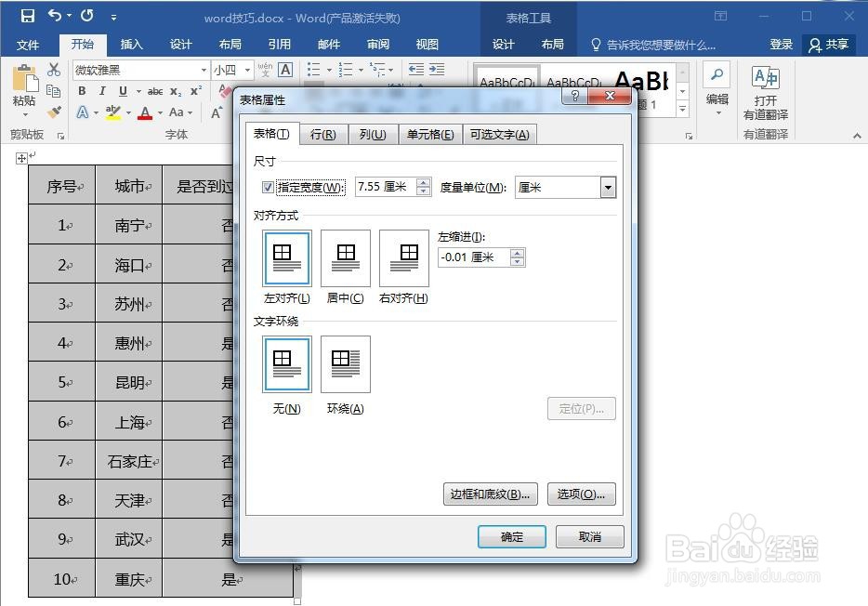Click the Format Painter brush icon
Image resolution: width=868 pixels, height=606 pixels.
point(55,111)
